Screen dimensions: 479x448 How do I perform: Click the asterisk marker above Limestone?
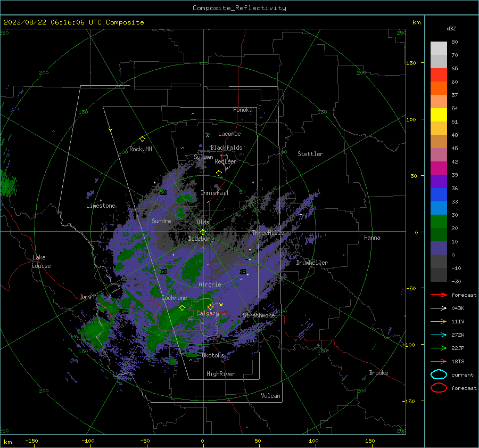tap(101, 201)
